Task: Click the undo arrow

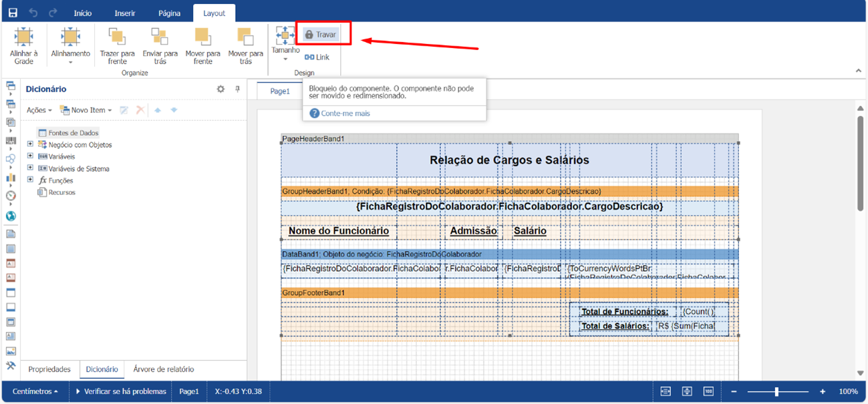Action: tap(33, 13)
